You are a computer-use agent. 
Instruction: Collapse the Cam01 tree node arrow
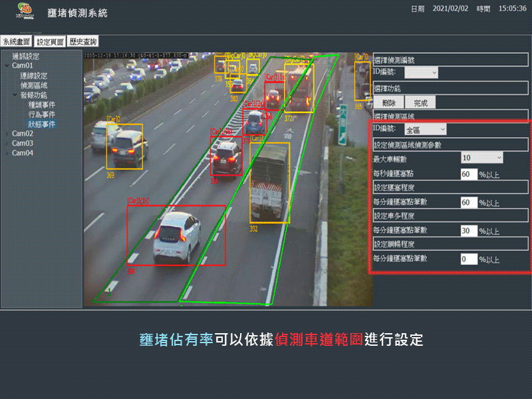coord(7,66)
